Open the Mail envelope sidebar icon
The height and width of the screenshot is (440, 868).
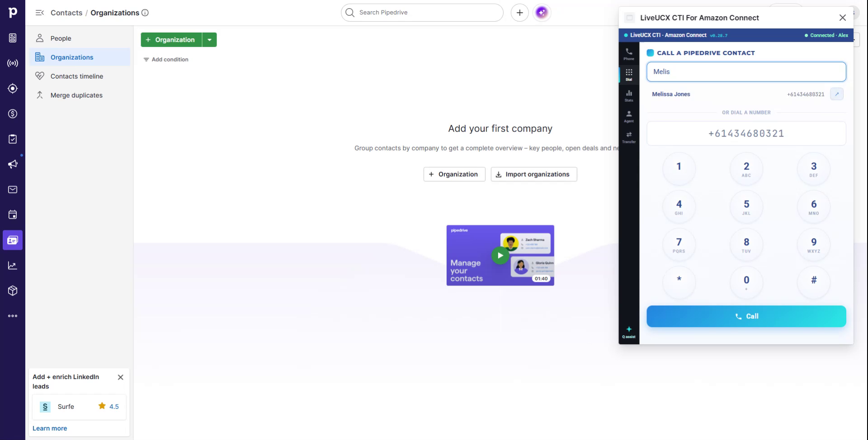(13, 190)
